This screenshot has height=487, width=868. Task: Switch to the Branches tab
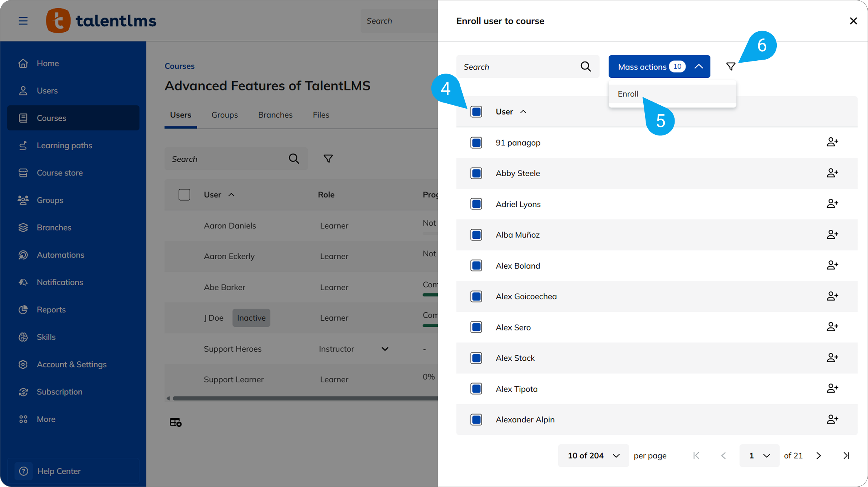click(275, 115)
